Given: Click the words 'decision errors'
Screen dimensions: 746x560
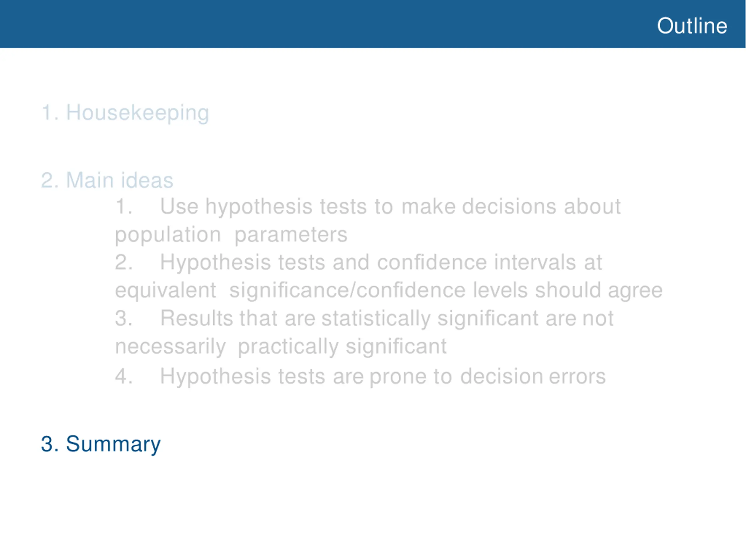Looking at the screenshot, I should point(533,376).
